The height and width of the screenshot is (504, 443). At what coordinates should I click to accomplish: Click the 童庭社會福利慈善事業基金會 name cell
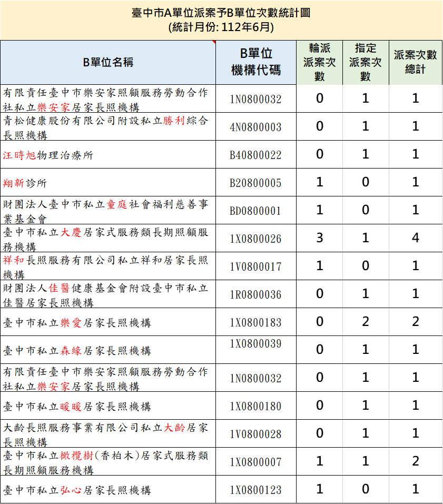coord(108,211)
